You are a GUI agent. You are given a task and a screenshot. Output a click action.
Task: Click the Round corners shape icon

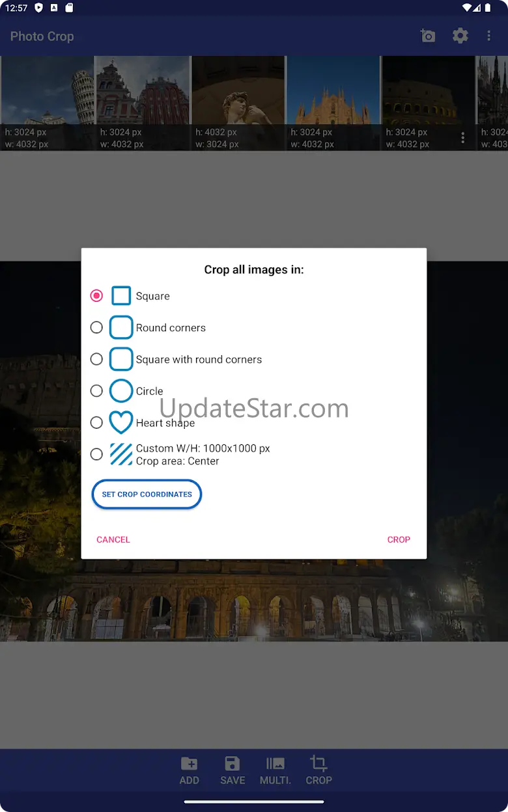point(121,327)
